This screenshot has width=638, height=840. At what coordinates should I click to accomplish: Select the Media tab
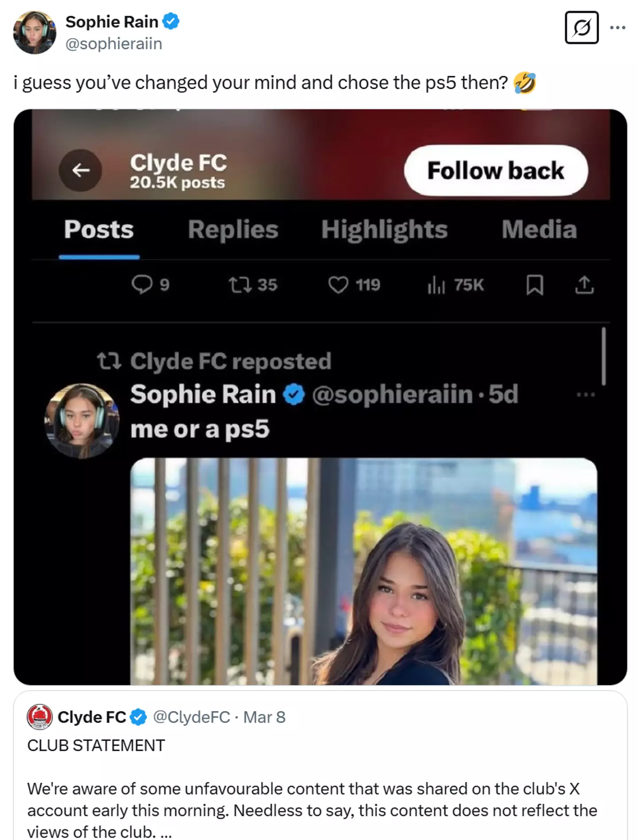click(x=539, y=229)
